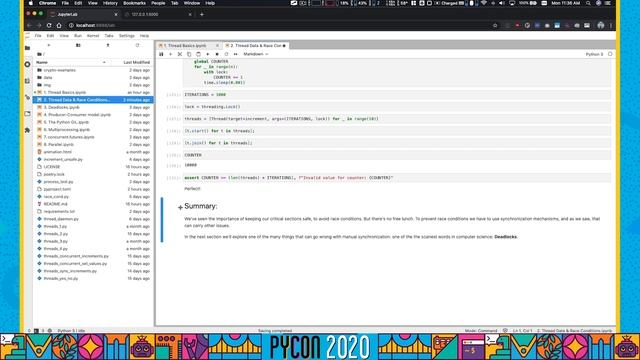This screenshot has width=640, height=360.
Task: Open a new Chrome tab with plus button
Action: click(x=202, y=14)
